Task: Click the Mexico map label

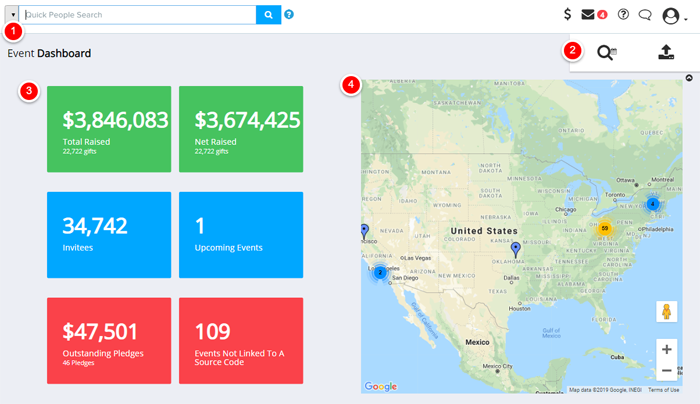Action: [x=477, y=342]
